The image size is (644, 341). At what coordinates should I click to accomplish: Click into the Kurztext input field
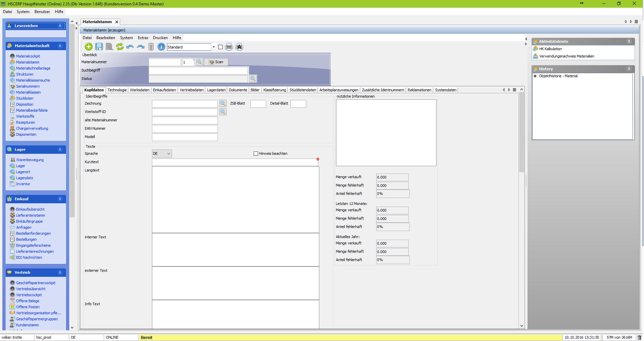point(235,162)
